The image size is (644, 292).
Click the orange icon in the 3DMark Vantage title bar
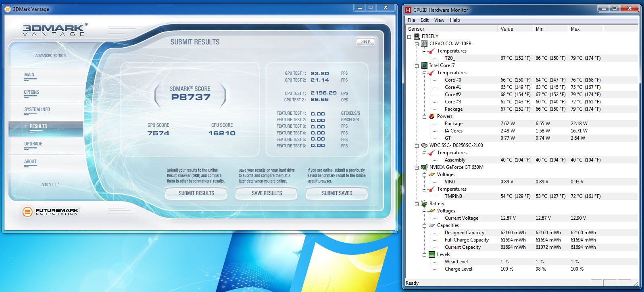pos(7,9)
